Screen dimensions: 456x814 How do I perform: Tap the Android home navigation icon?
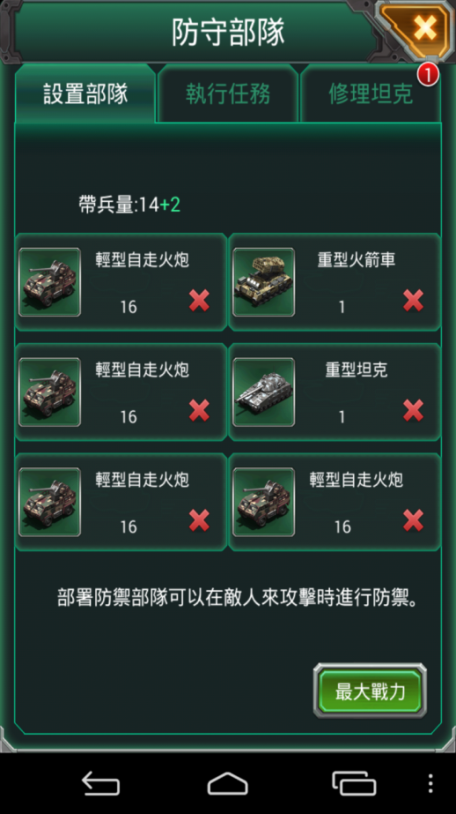[227, 783]
